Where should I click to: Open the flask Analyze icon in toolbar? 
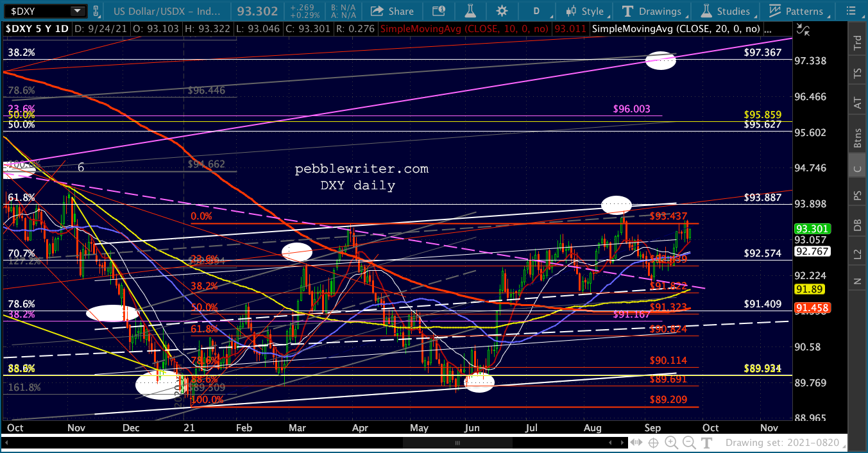click(471, 11)
